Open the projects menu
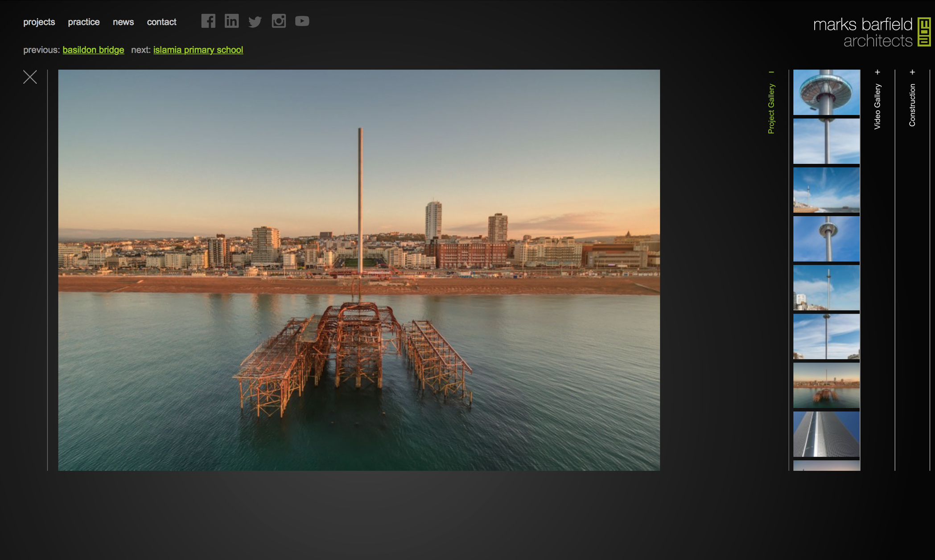935x560 pixels. (39, 22)
